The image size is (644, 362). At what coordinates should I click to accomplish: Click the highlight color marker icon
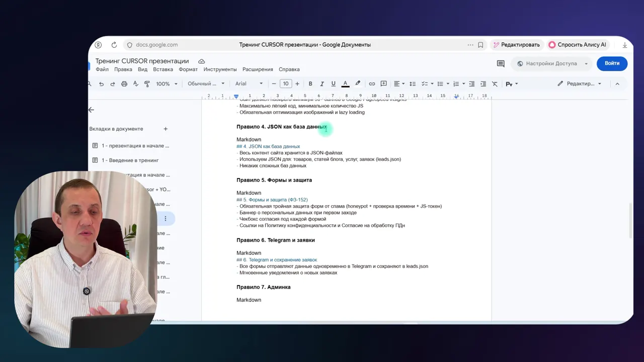(x=358, y=84)
